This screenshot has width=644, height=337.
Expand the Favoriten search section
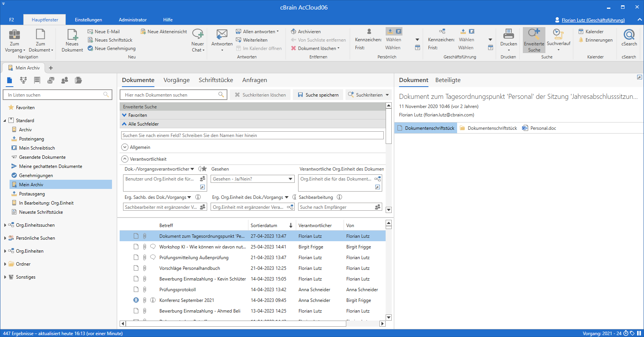tap(124, 115)
